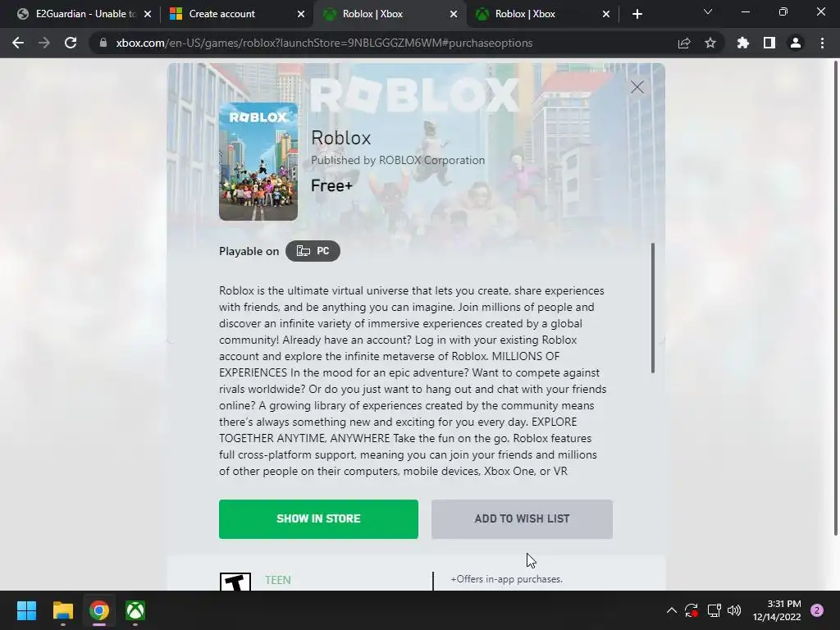Click the Chrome taskbar icon
The width and height of the screenshot is (840, 630).
pyautogui.click(x=99, y=610)
